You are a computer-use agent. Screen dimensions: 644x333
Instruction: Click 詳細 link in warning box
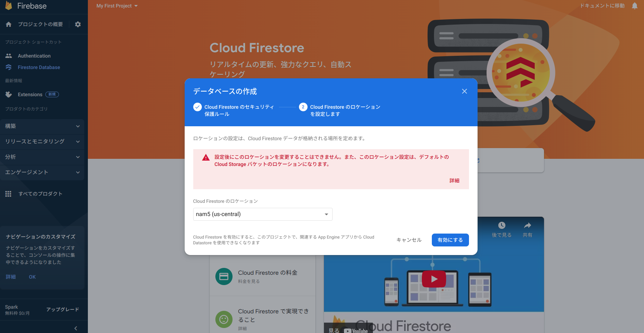[x=454, y=181]
